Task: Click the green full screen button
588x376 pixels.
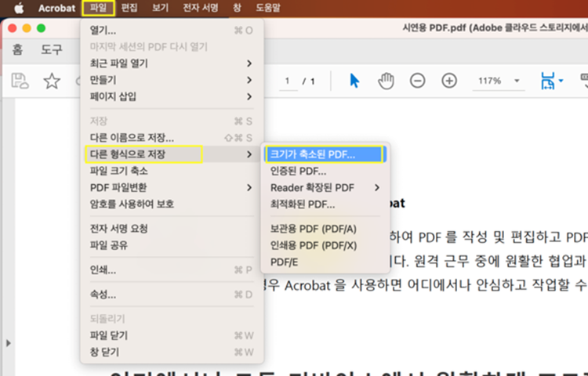Action: 41,28
